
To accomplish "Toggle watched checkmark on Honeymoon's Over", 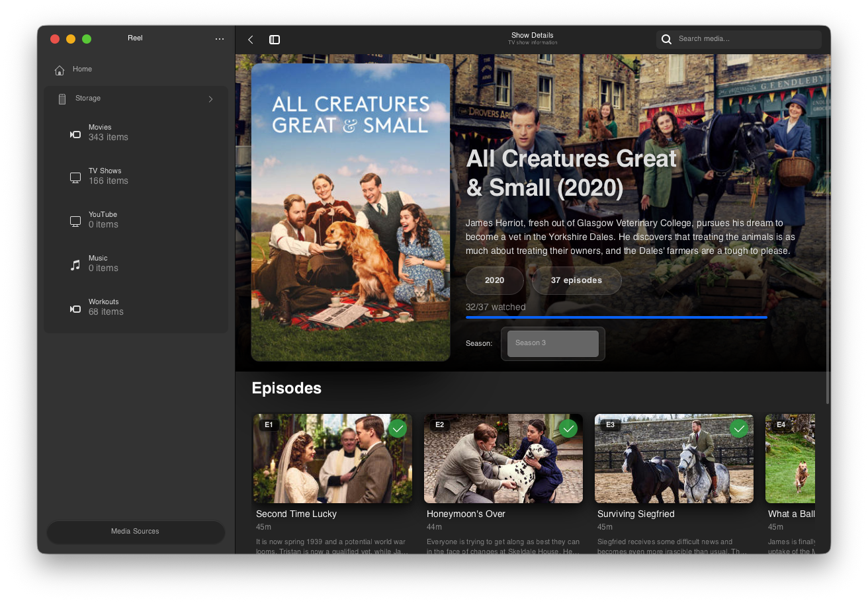I will (568, 428).
